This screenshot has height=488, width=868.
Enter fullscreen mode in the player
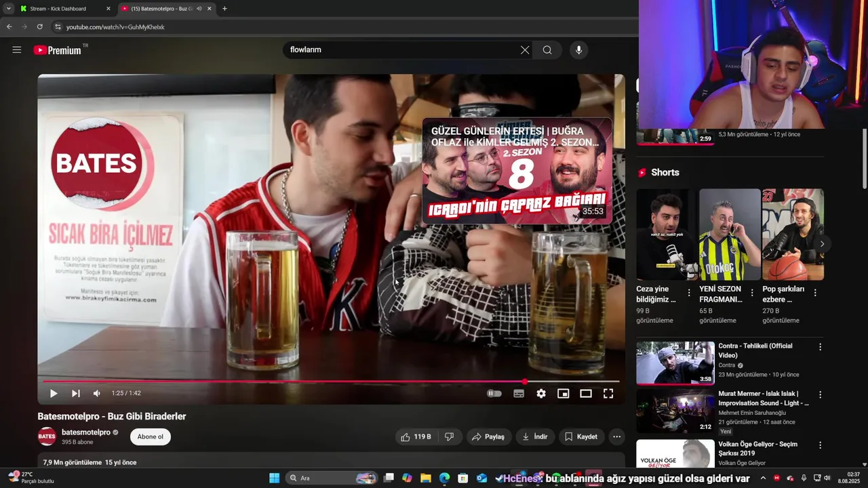coord(608,393)
